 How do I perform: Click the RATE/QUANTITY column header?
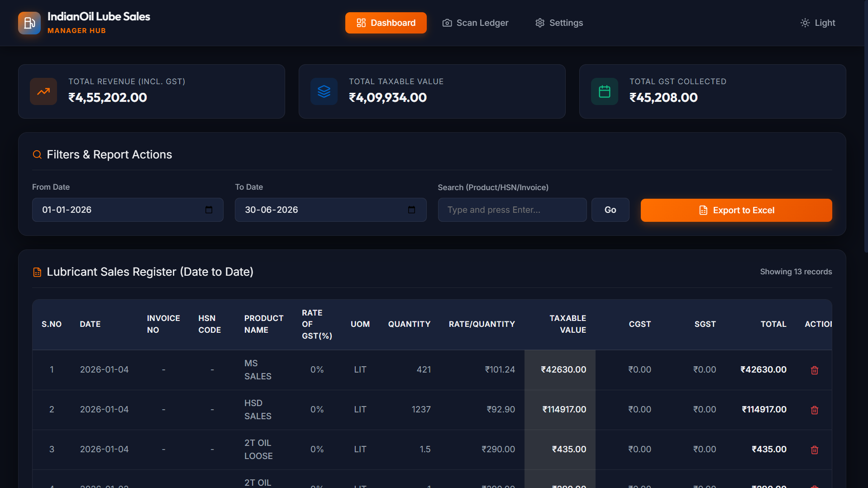(482, 324)
